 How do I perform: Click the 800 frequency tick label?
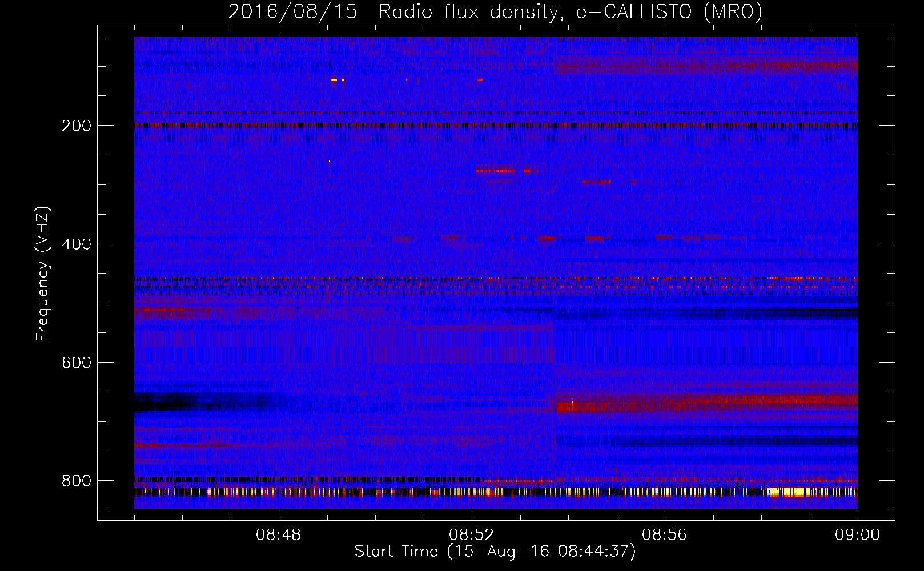click(x=77, y=481)
